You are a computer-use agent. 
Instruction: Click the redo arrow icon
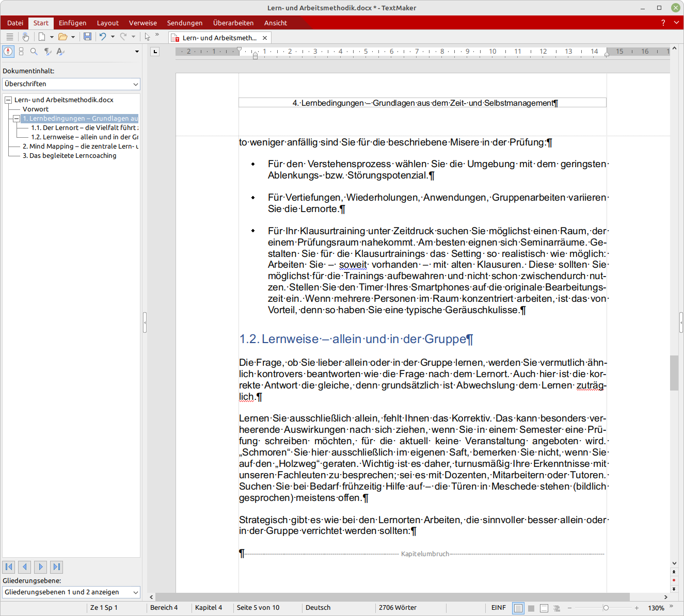click(x=123, y=37)
